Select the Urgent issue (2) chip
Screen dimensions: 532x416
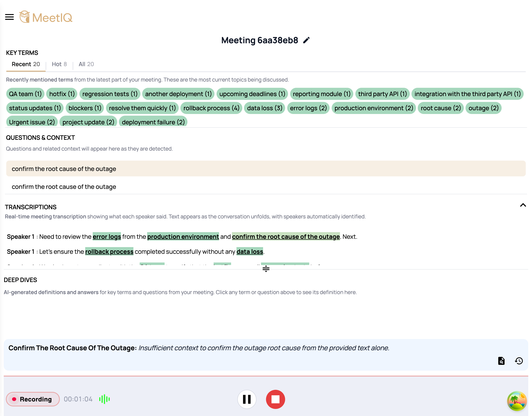(x=32, y=122)
